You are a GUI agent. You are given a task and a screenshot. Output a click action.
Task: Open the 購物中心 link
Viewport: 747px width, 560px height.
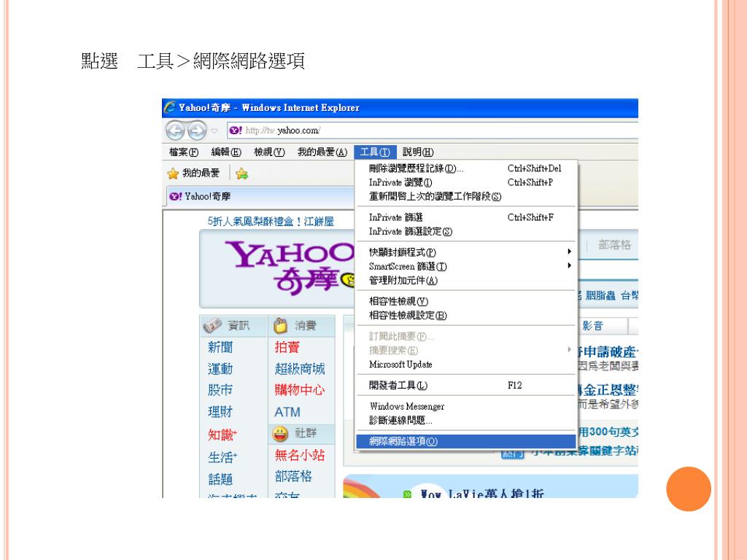(300, 390)
